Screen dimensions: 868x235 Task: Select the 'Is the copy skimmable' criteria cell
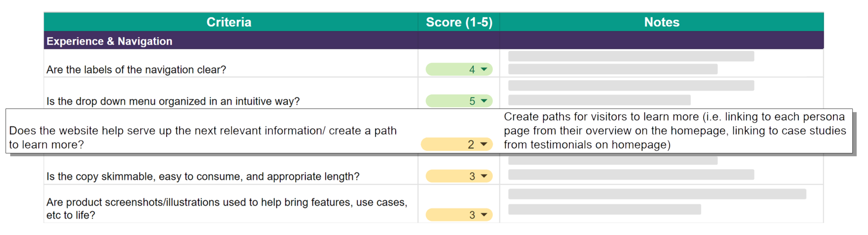pos(203,176)
